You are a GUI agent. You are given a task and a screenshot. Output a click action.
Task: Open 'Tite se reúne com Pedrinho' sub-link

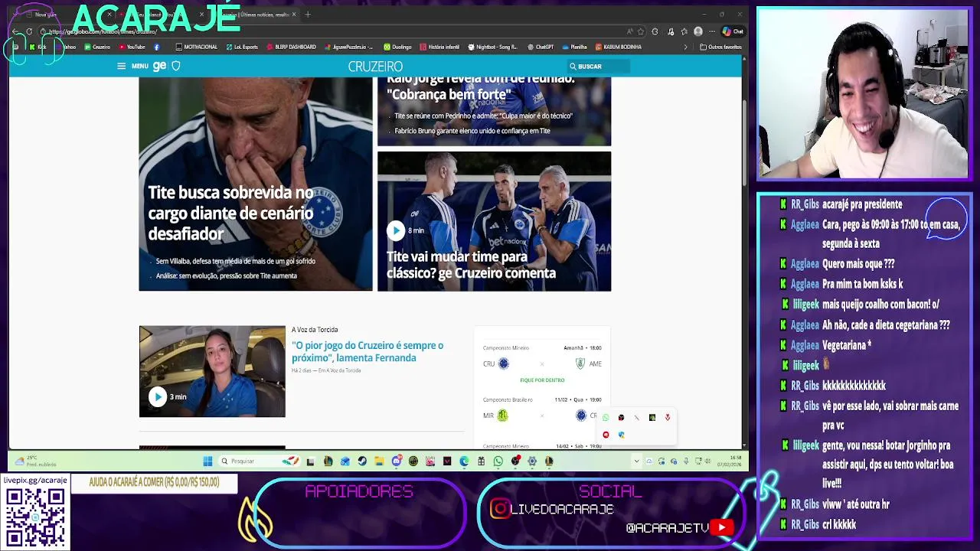tap(483, 116)
